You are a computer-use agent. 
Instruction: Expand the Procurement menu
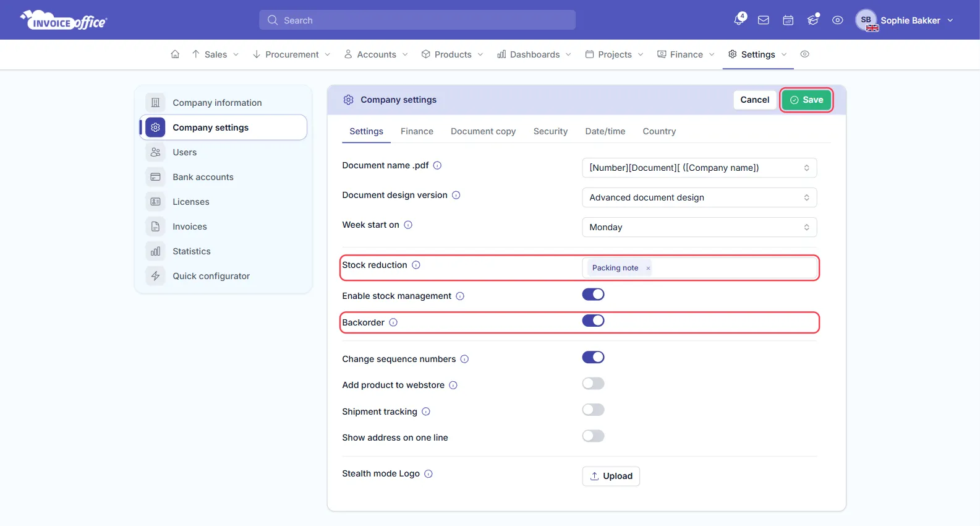coord(291,54)
